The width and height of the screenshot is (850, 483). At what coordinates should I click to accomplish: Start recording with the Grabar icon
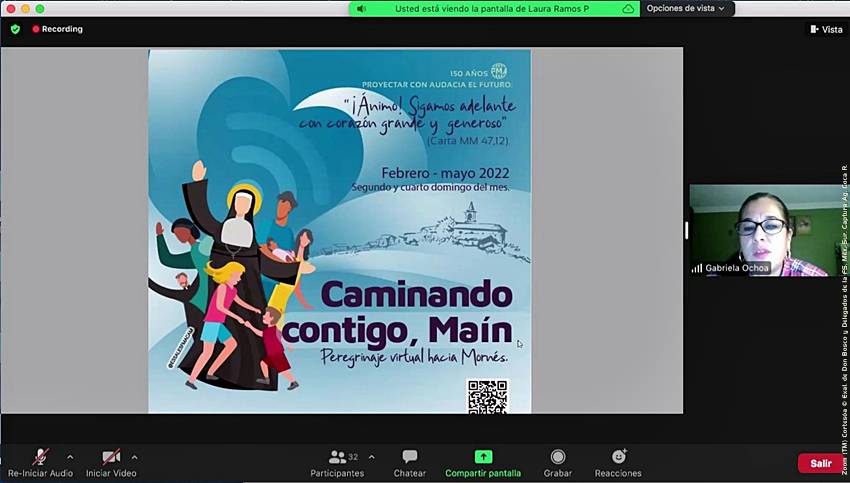click(x=557, y=457)
